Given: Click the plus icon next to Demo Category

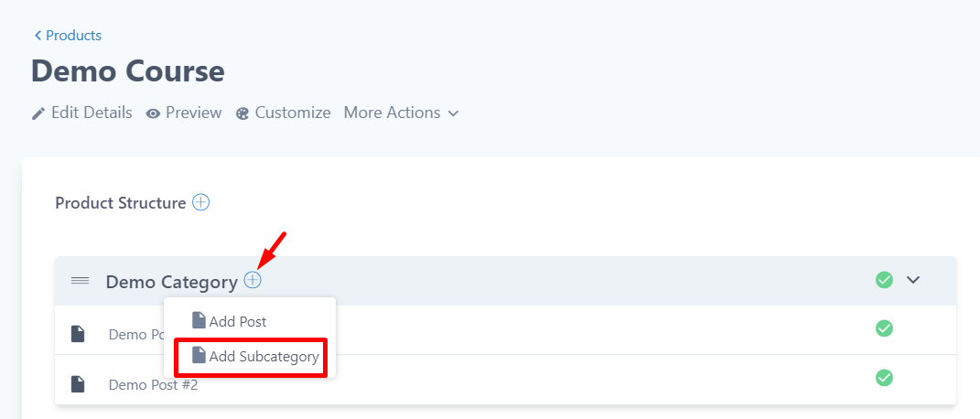Looking at the screenshot, I should 253,281.
